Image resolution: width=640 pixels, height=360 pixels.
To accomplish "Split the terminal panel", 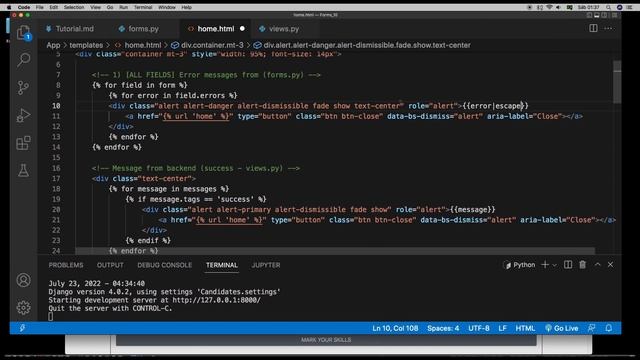I will [x=568, y=265].
